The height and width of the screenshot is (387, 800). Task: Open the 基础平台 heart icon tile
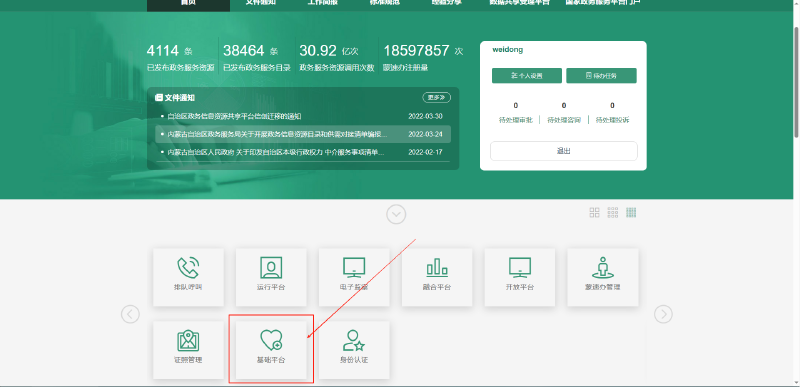click(x=271, y=350)
